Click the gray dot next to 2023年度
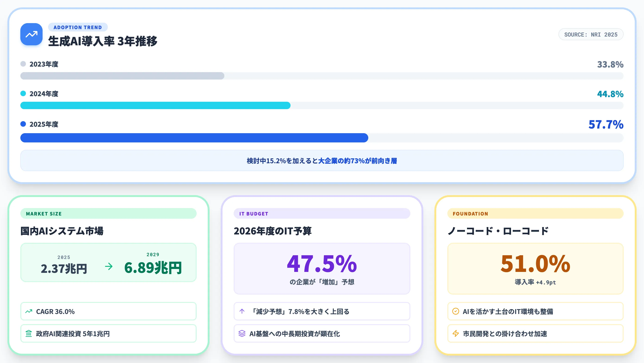 [23, 64]
